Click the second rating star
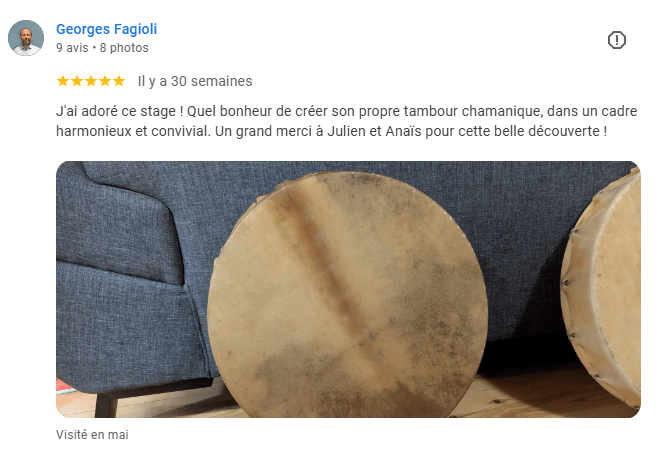Image resolution: width=661 pixels, height=450 pixels. coord(77,81)
